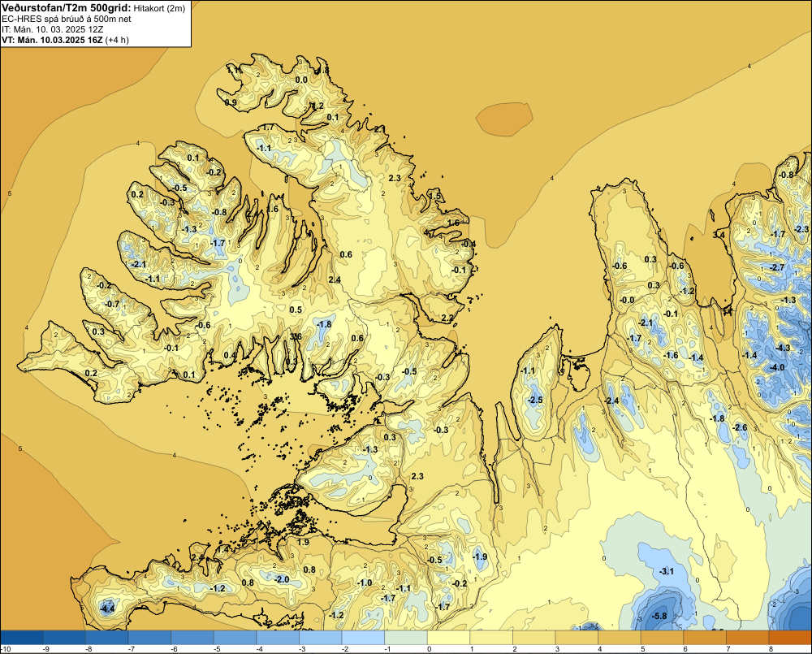This screenshot has height=654, width=812.
Task: Click the '3.4' temperature value
Action: tap(719, 235)
